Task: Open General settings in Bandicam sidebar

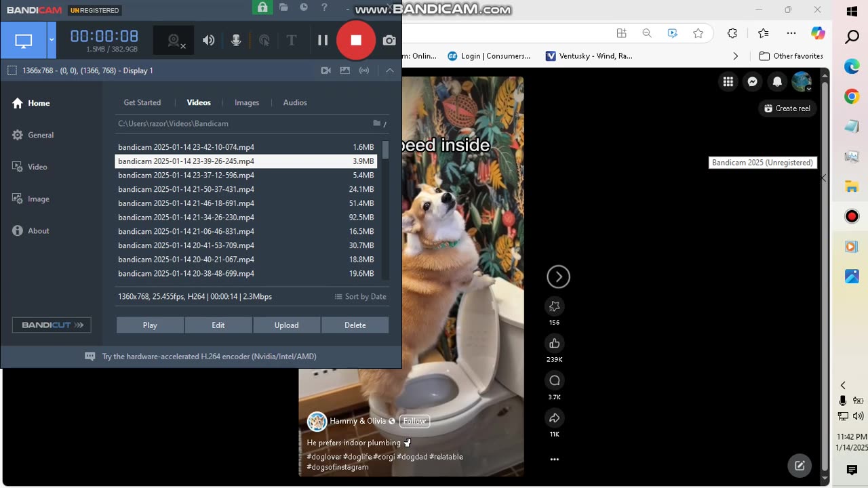Action: pyautogui.click(x=33, y=135)
